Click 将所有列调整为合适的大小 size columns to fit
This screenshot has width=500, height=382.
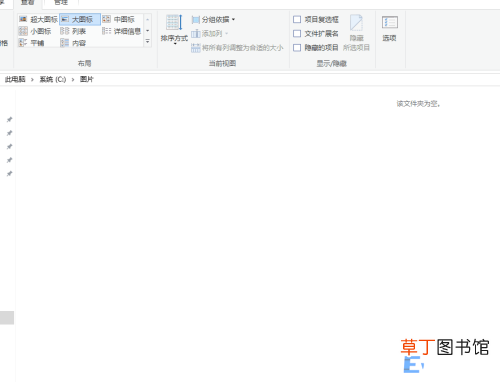click(x=237, y=48)
